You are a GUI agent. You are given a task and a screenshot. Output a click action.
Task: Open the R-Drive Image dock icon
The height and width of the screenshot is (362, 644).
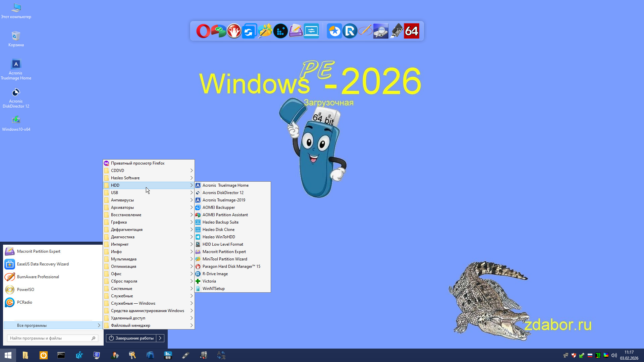(350, 31)
